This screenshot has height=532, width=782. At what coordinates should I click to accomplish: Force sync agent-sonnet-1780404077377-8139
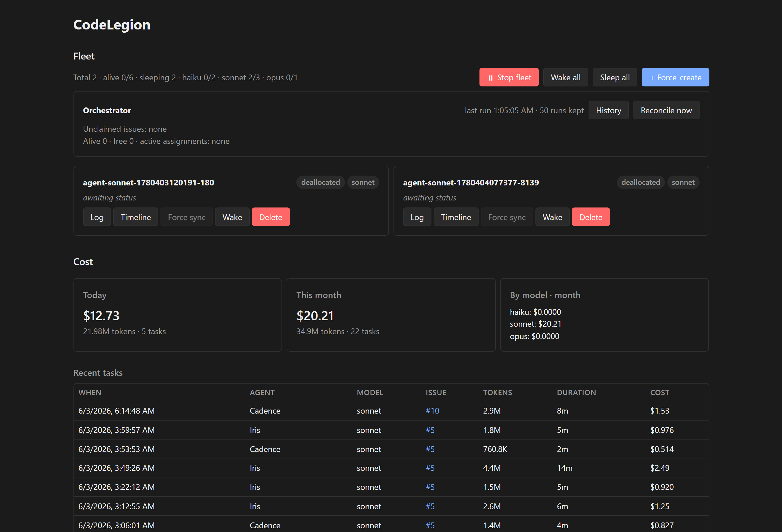point(507,217)
